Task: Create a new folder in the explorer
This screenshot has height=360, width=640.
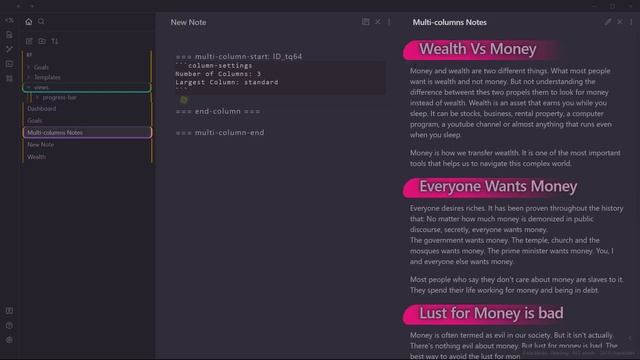Action: [x=42, y=41]
